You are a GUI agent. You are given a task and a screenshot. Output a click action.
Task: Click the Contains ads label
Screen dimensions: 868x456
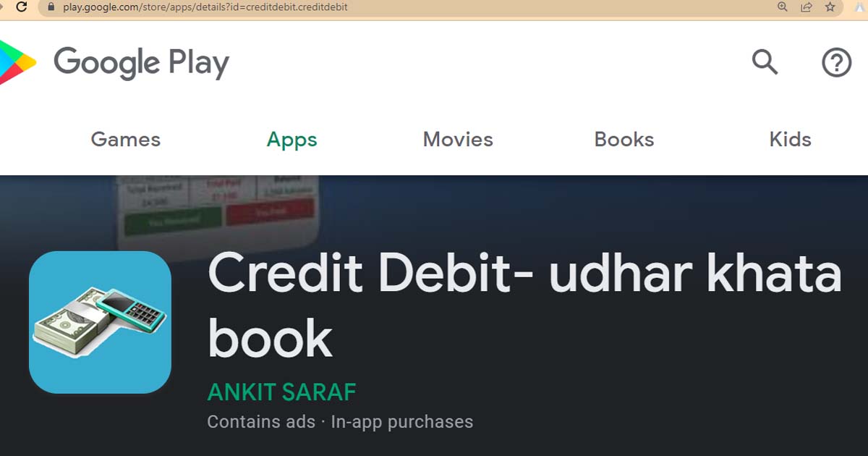[261, 422]
